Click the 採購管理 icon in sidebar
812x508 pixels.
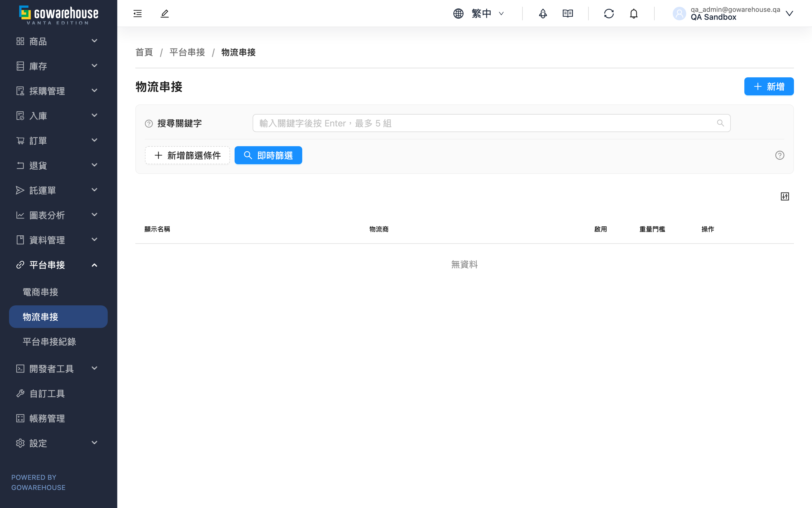tap(20, 91)
